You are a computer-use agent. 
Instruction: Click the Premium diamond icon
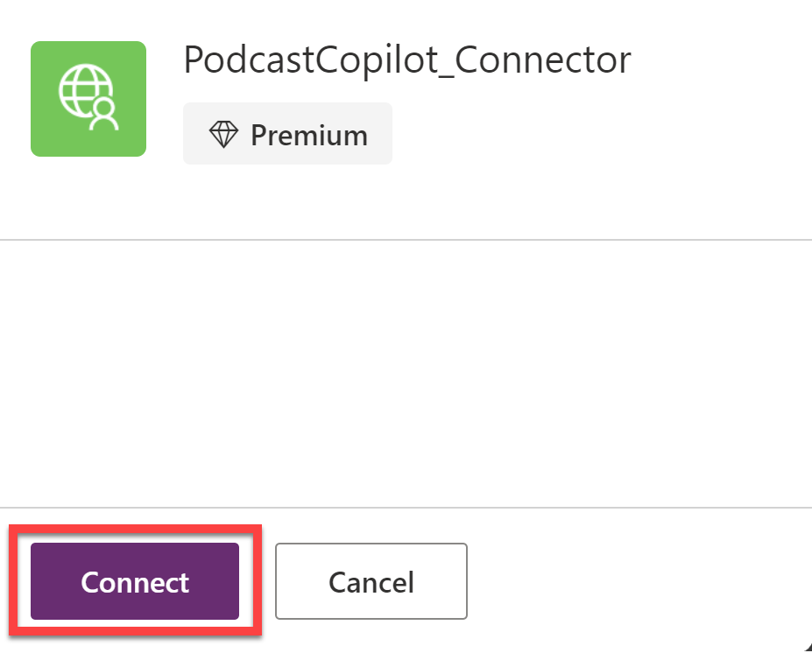tap(223, 135)
